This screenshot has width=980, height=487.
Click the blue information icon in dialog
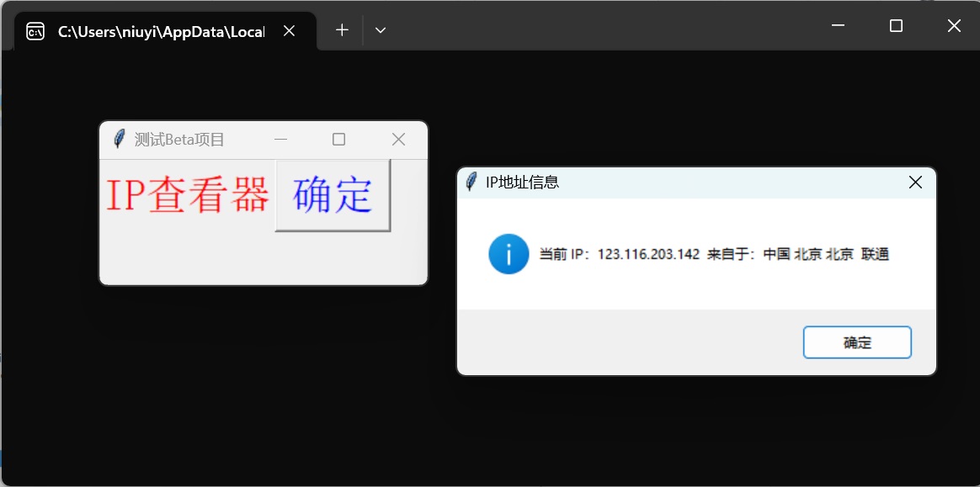point(509,254)
